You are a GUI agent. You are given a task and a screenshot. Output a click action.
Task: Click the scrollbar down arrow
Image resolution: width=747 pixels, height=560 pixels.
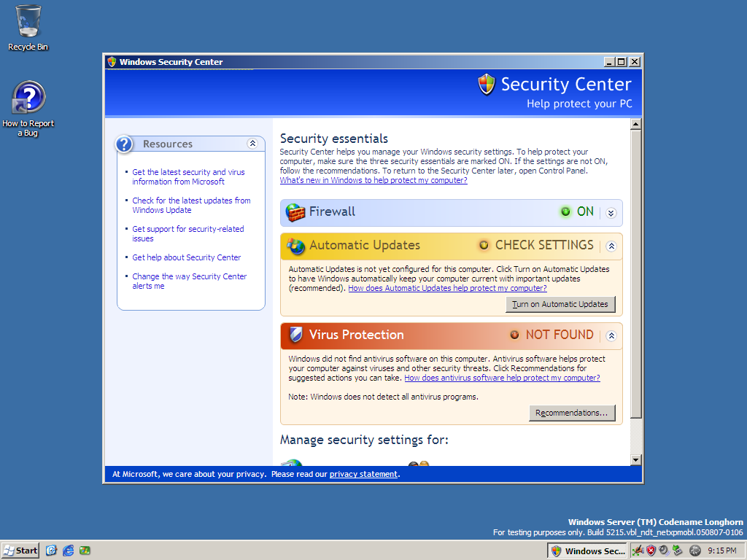point(635,459)
